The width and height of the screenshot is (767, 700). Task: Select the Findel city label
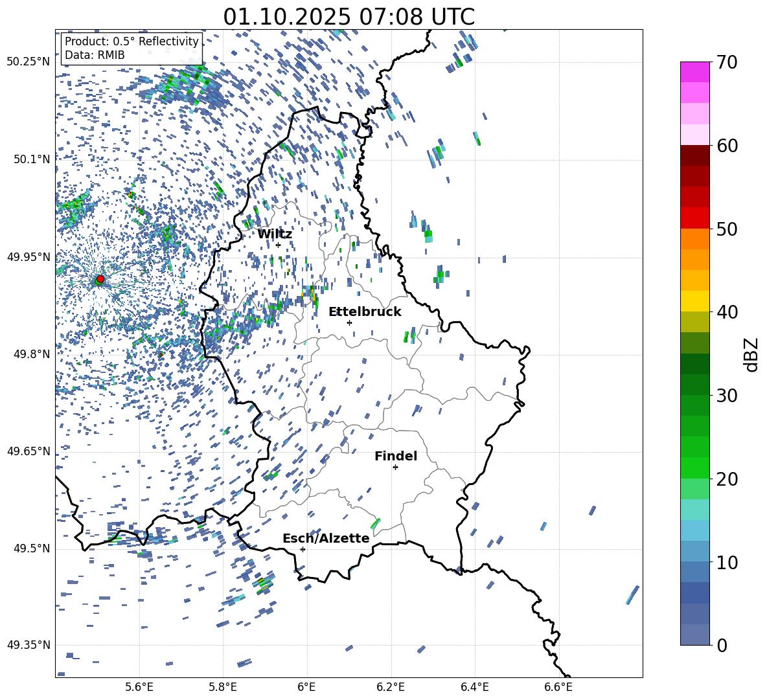tap(396, 456)
